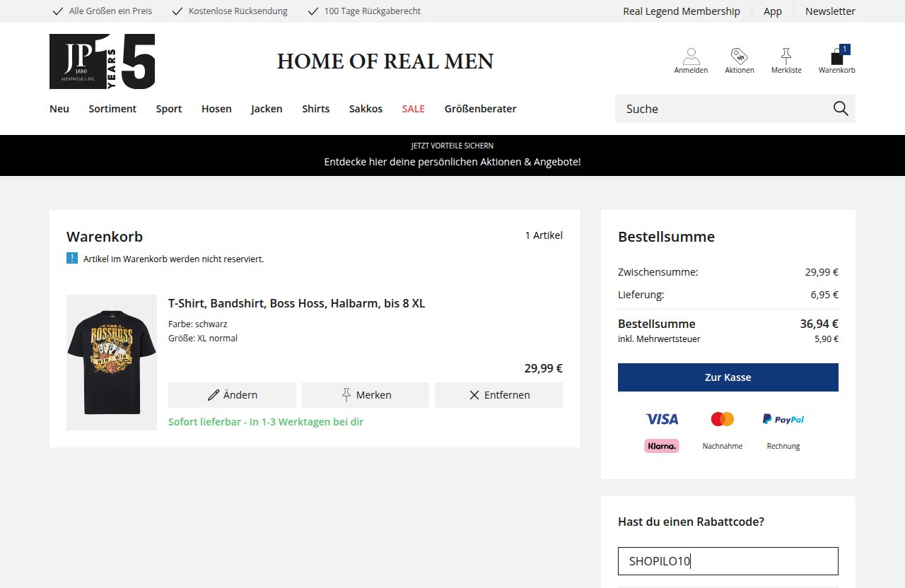Click the JP 1880 15 Years logo
The image size is (905, 588).
pos(103,61)
